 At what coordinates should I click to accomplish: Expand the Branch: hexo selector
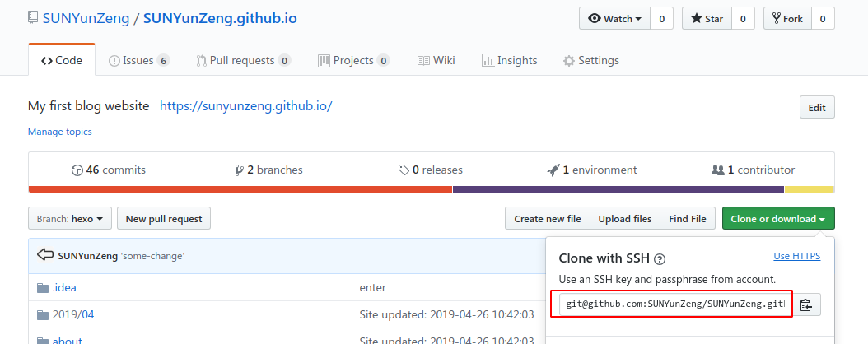click(x=70, y=219)
